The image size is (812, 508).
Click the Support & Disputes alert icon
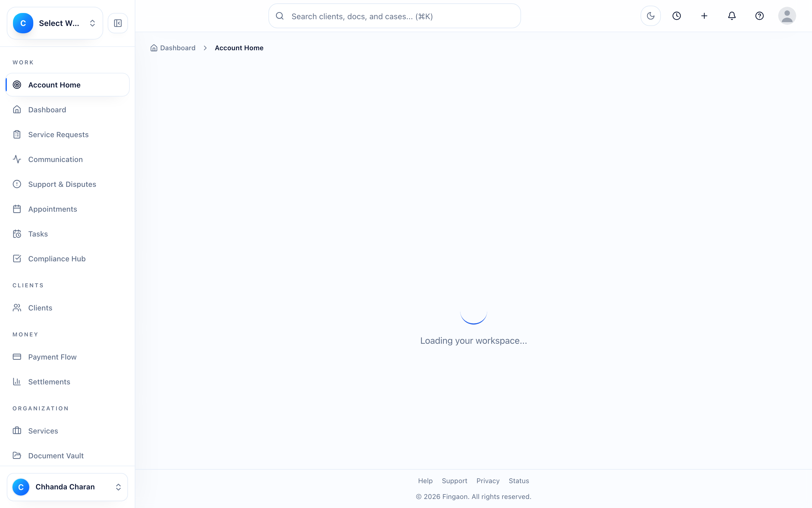tap(17, 184)
